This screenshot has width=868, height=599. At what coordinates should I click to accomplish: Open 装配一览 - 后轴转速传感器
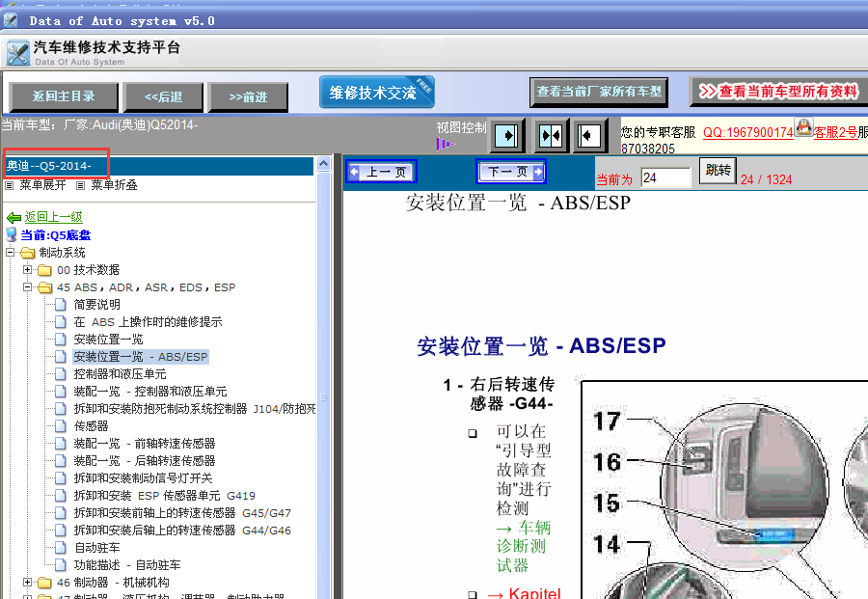point(145,461)
